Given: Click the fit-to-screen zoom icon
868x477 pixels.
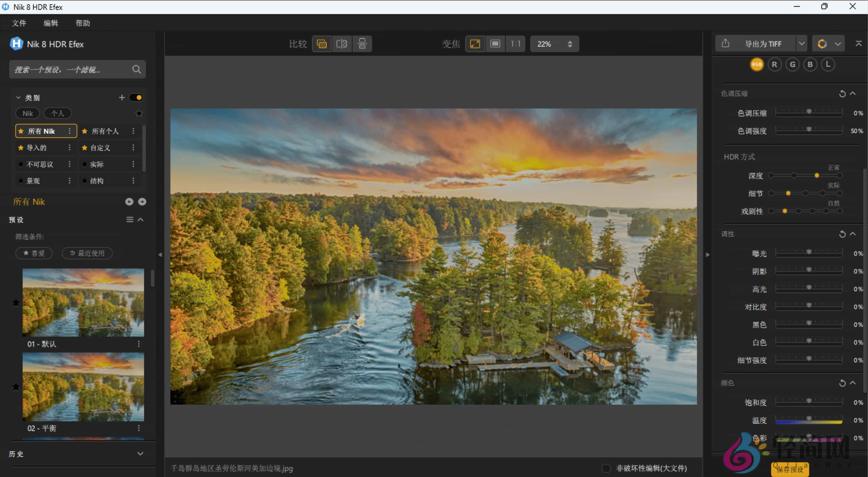Looking at the screenshot, I should [475, 44].
